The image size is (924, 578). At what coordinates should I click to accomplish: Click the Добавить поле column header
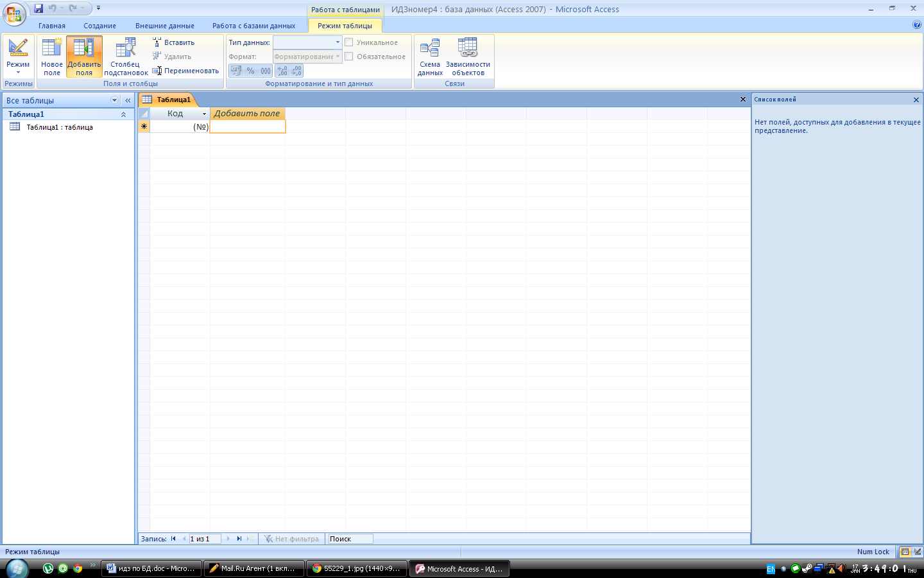pos(247,114)
